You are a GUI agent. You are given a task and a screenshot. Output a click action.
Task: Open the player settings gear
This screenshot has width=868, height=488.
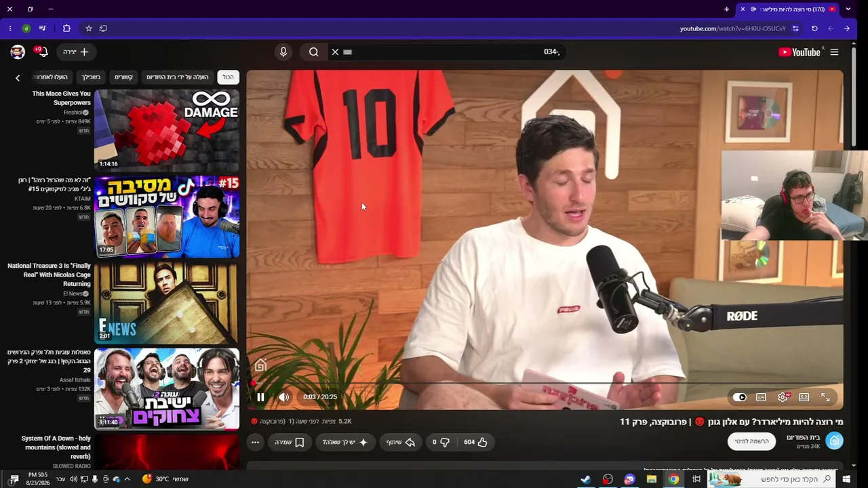(783, 397)
